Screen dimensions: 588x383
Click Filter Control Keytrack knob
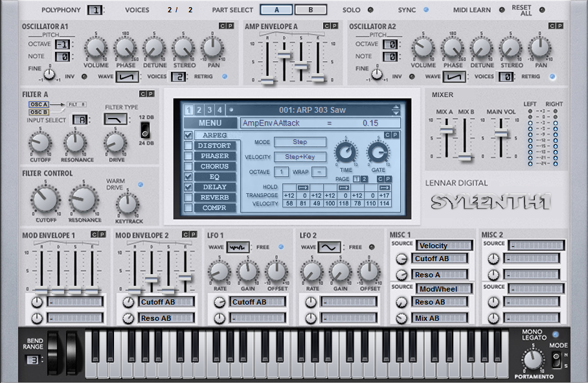[128, 203]
